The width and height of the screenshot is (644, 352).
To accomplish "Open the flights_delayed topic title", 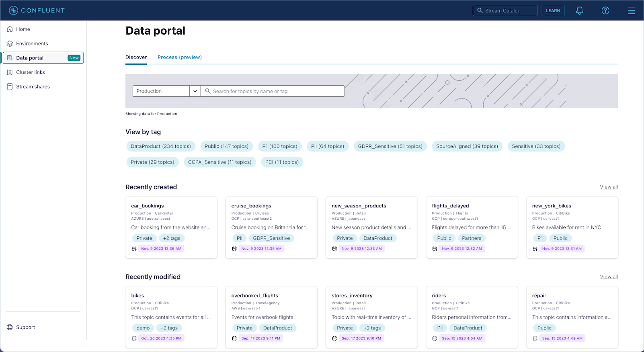I will (450, 206).
